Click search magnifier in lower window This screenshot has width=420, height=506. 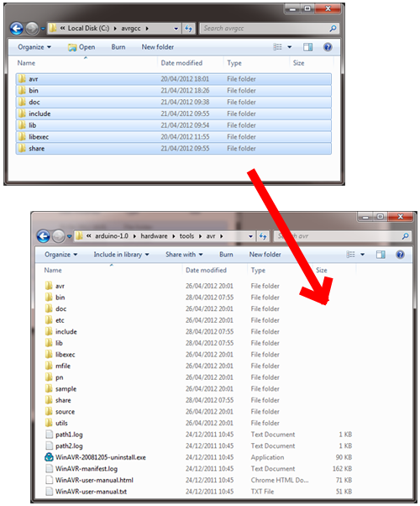click(405, 236)
